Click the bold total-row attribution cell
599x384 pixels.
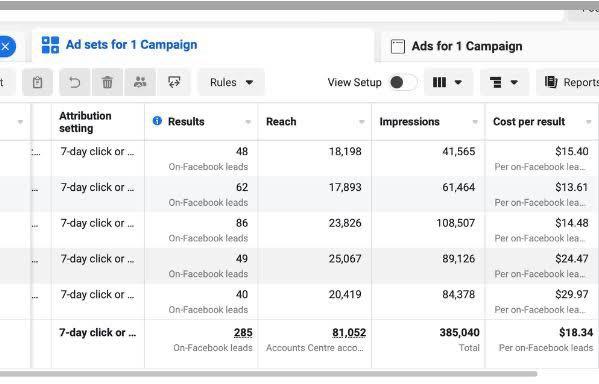tap(97, 333)
